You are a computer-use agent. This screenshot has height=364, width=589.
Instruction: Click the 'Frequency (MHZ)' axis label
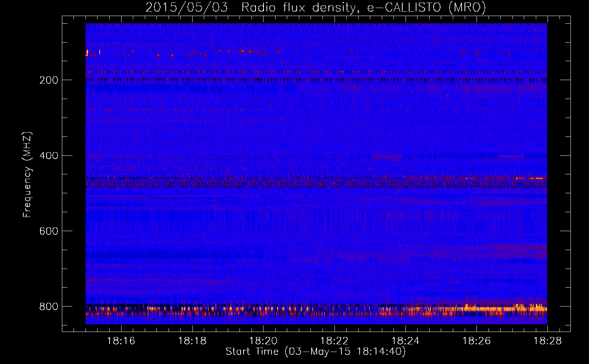27,175
